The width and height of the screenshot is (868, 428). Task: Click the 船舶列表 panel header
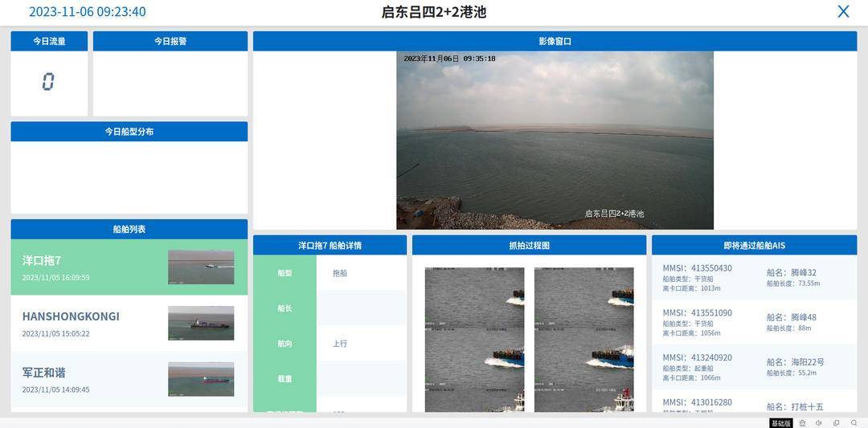click(129, 229)
